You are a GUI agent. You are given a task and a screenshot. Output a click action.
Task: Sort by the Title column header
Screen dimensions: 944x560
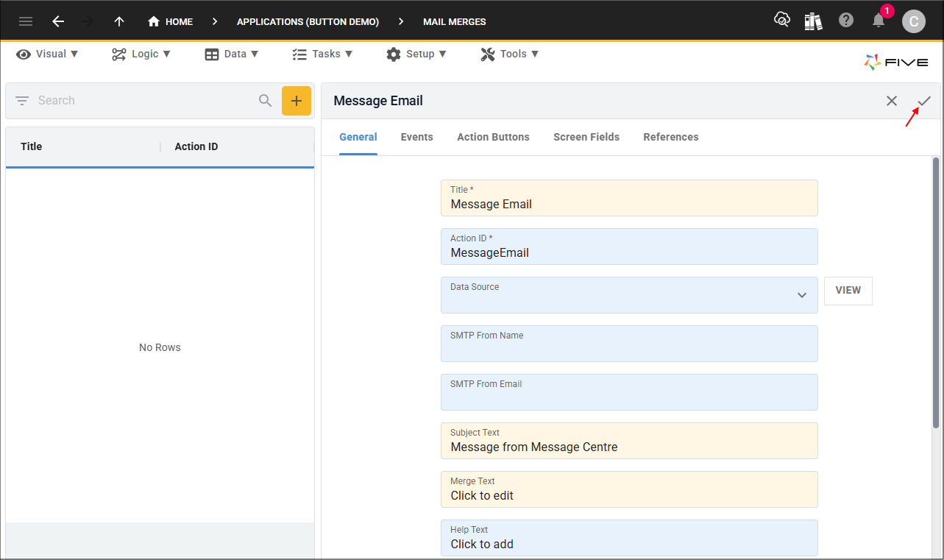coord(32,146)
